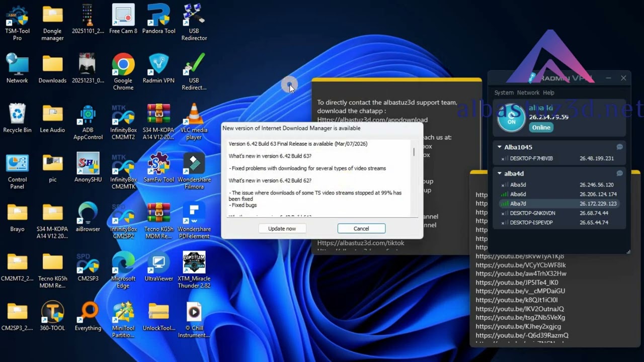Open Radmin VPN desktop shortcut

(158, 69)
